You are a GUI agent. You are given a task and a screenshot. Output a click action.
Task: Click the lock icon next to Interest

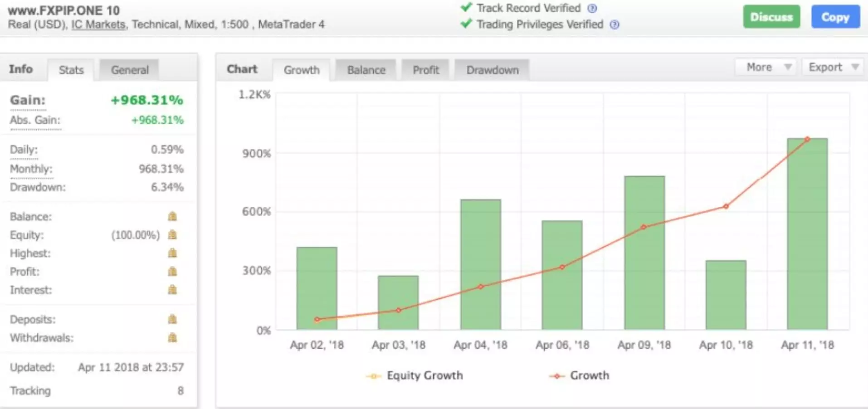[172, 289]
